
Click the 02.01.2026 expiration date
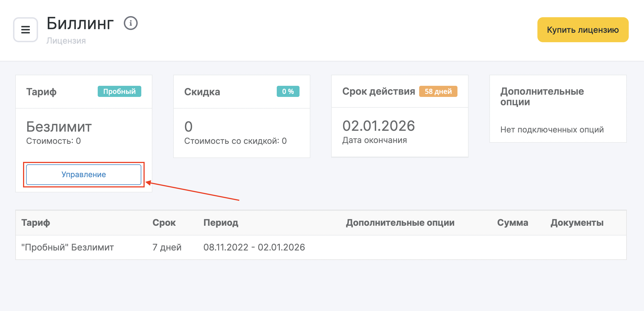pos(378,126)
